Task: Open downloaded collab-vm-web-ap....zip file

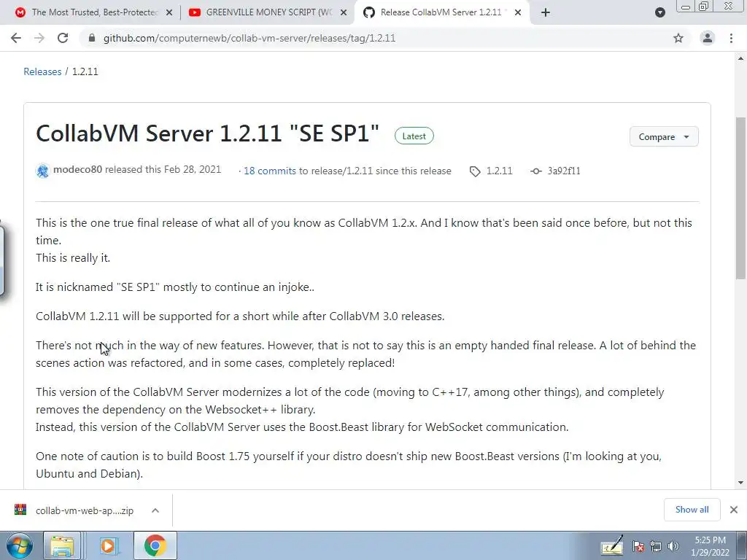Action: coord(85,510)
